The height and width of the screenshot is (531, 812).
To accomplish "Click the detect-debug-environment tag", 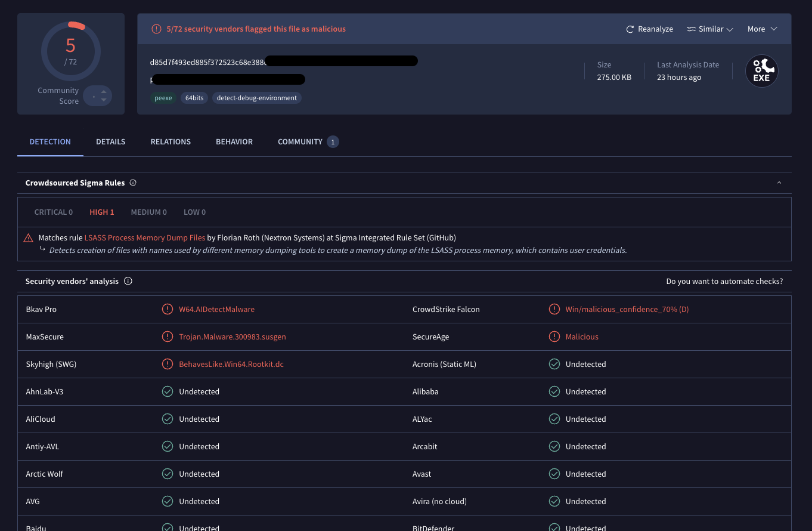I will 256,98.
